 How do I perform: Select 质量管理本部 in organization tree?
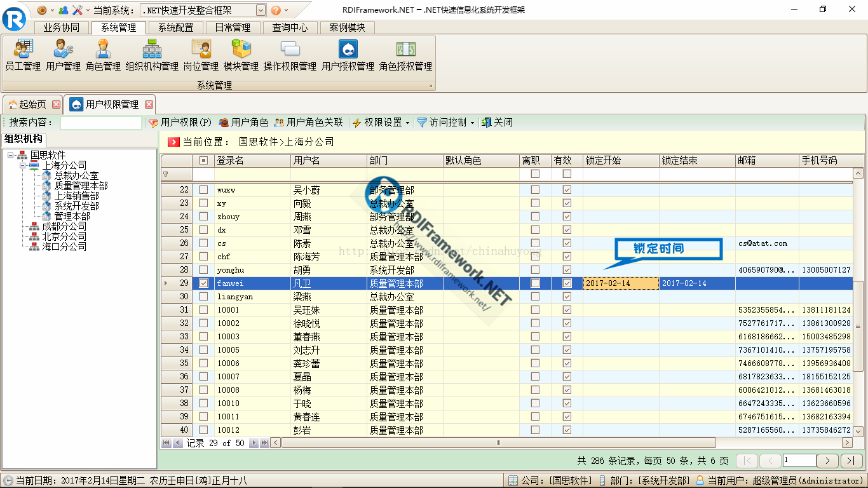pyautogui.click(x=81, y=186)
